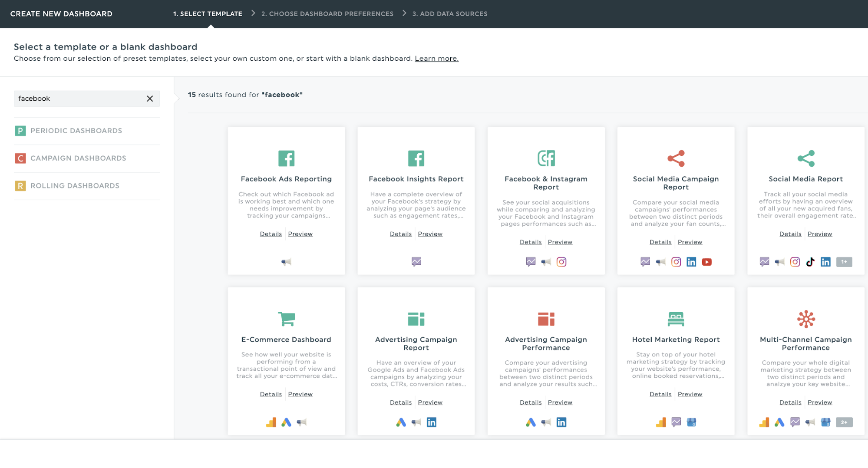The height and width of the screenshot is (468, 868).
Task: Click the megaphone icon under Advertising Campaign Report
Action: click(416, 422)
